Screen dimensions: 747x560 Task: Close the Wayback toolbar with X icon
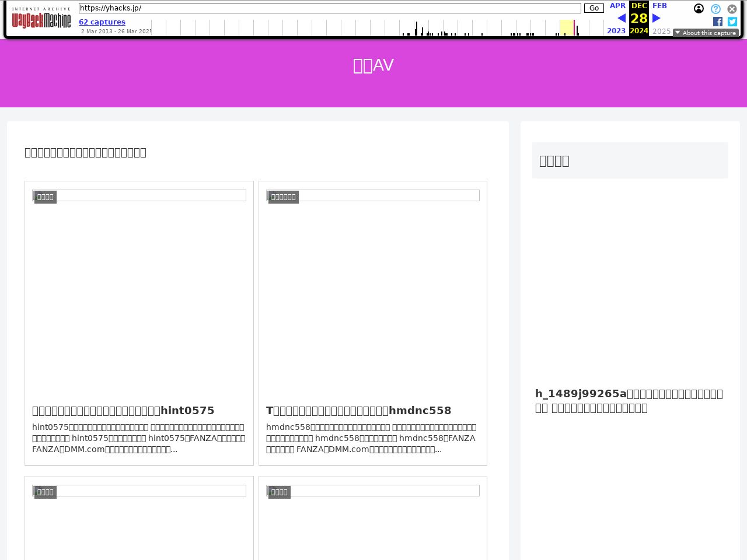coord(732,9)
